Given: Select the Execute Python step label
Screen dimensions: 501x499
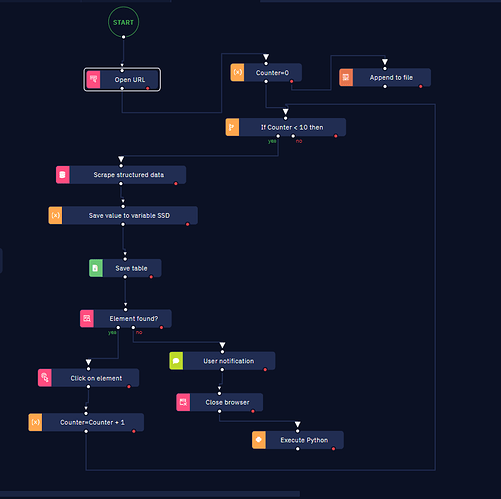Looking at the screenshot, I should (304, 440).
